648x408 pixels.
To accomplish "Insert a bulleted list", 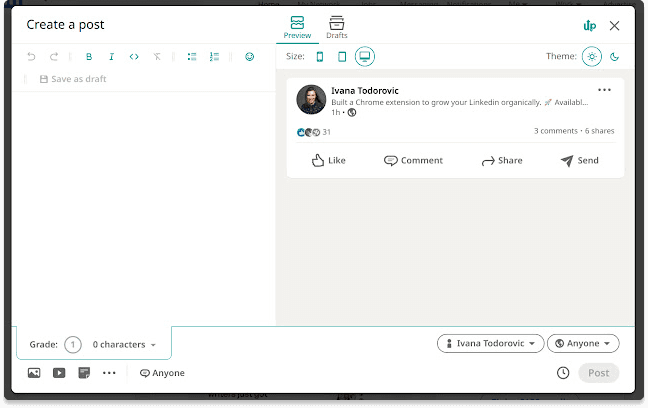I will point(192,57).
